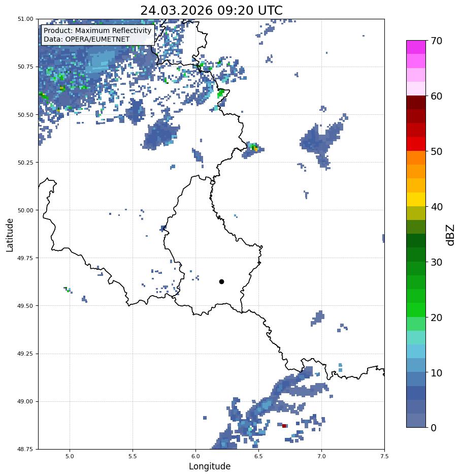This screenshot has height=476, width=461.
Task: Click the latitude tick '48.75'
Action: (x=25, y=449)
